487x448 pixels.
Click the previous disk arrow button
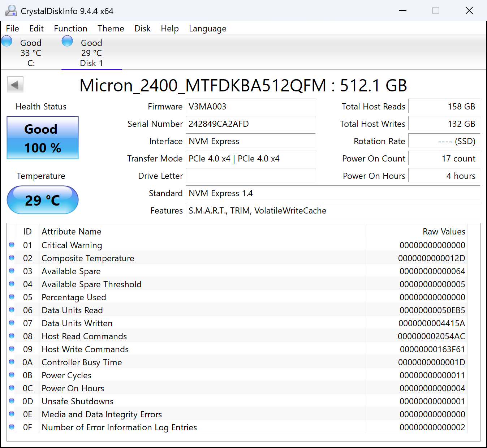[15, 85]
